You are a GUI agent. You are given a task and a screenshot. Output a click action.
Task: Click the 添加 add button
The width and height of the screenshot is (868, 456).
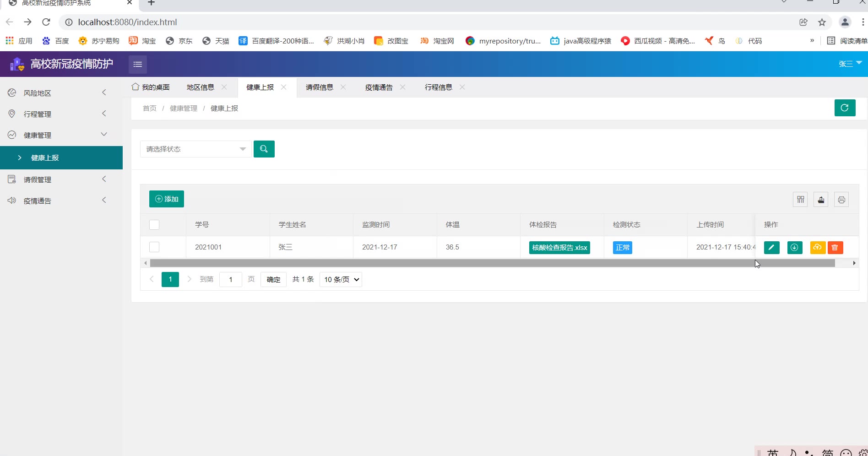167,199
